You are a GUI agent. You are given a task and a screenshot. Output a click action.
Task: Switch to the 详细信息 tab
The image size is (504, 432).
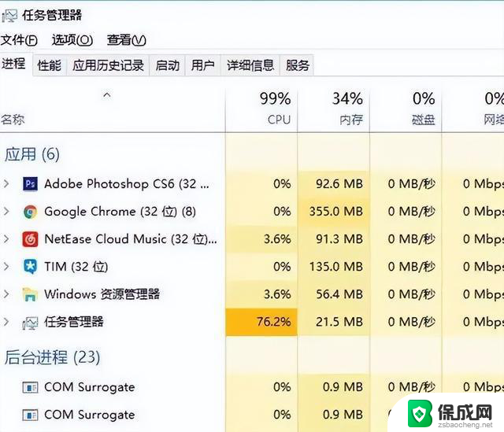(x=250, y=65)
